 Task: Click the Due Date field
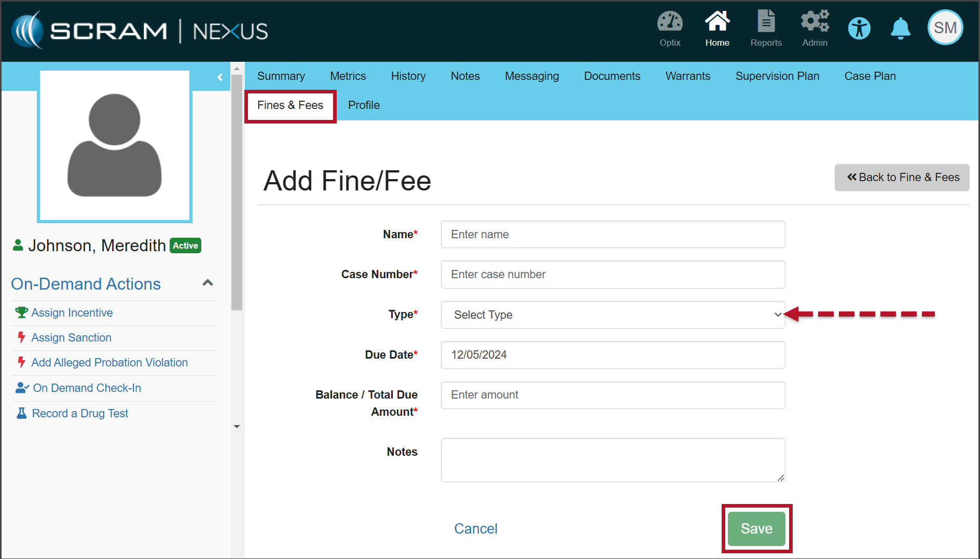pos(612,355)
